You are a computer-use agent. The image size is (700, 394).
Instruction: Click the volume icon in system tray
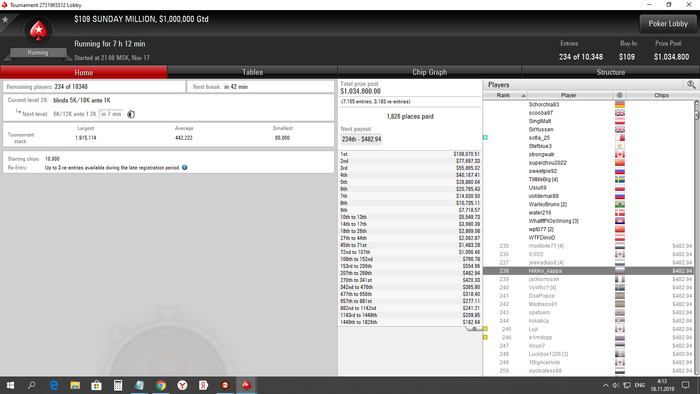pyautogui.click(x=616, y=385)
